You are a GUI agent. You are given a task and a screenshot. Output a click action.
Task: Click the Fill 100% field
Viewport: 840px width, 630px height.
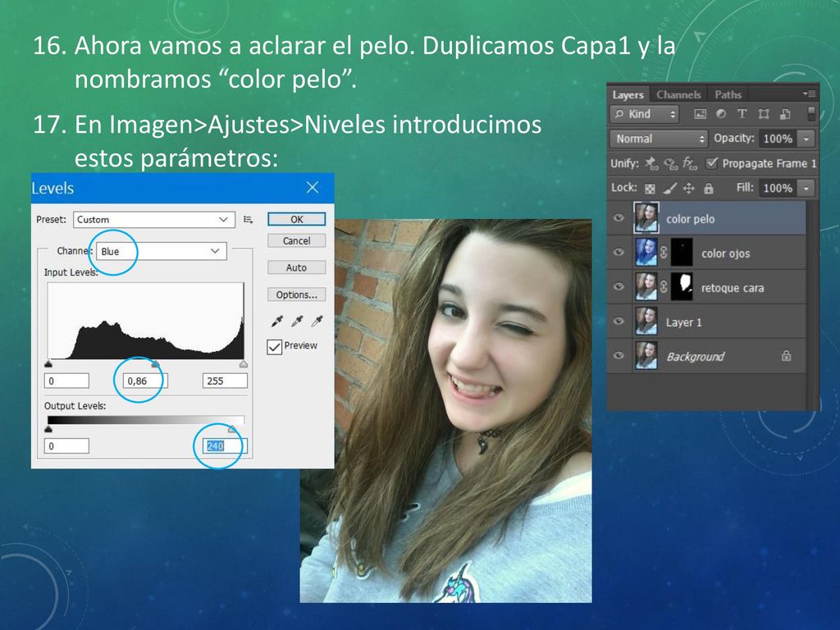pyautogui.click(x=778, y=188)
